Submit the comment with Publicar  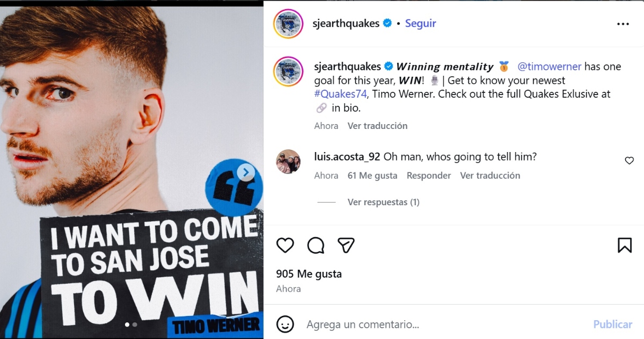[x=612, y=324]
